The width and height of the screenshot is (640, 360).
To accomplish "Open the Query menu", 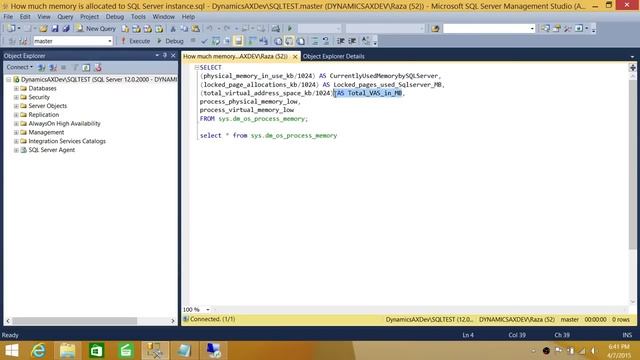I will click(x=65, y=17).
